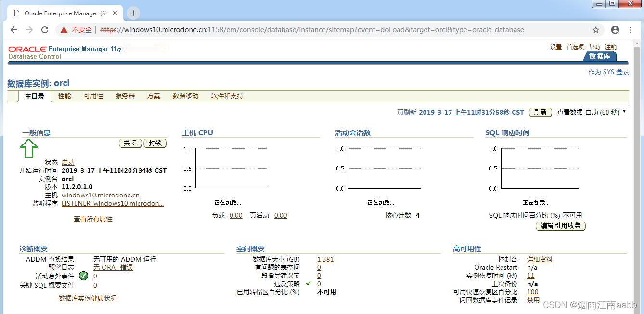644x314 pixels.
Task: Click the host CPU load value 0.00
Action: pyautogui.click(x=236, y=215)
